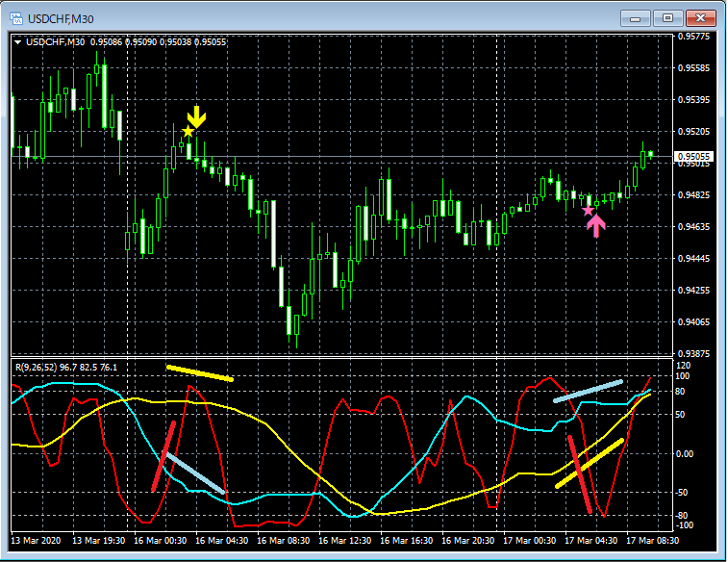Click the 0.95775 price scale label
728x562 pixels.
point(694,37)
